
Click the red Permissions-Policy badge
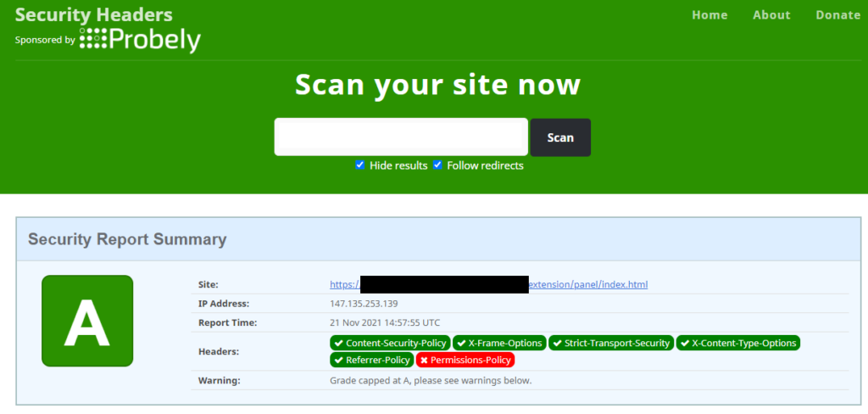pyautogui.click(x=465, y=361)
